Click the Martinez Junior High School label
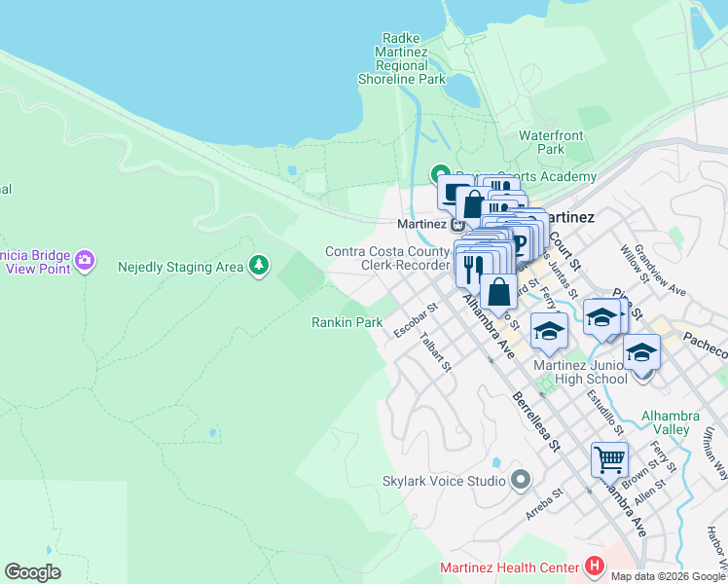The image size is (728, 584). 580,373
